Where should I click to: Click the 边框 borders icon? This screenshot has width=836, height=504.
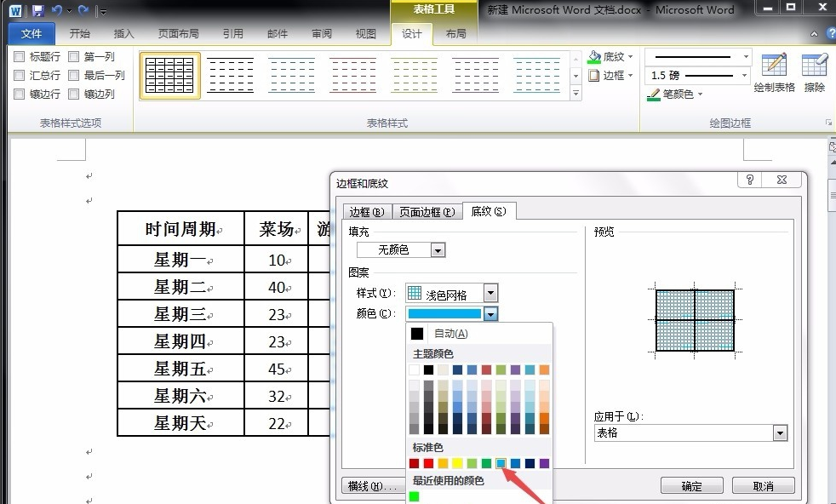593,75
